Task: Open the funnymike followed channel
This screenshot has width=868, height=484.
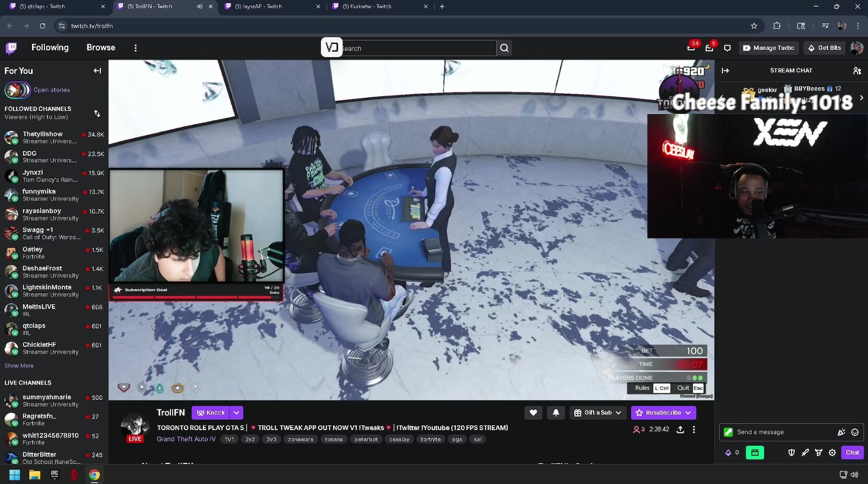Action: 54,195
